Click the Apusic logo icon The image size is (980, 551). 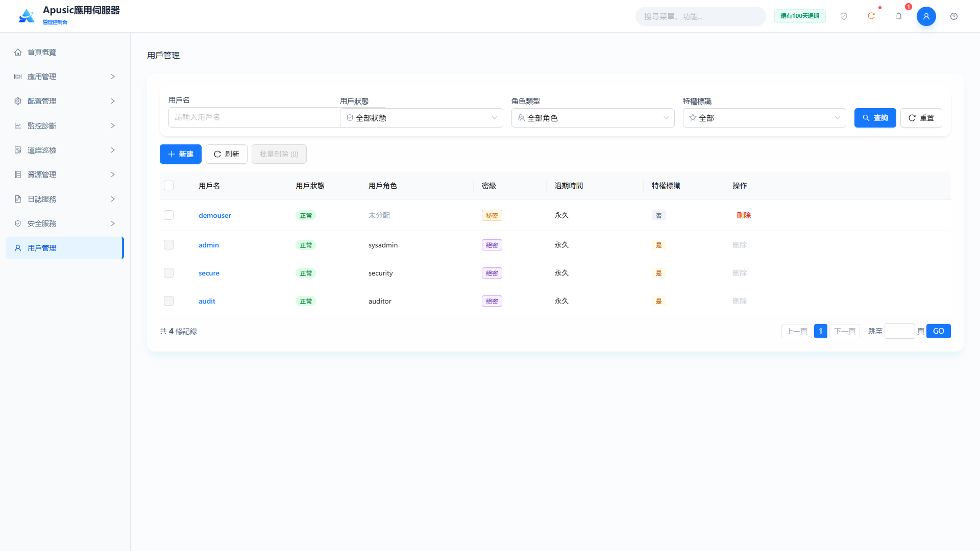[x=27, y=16]
